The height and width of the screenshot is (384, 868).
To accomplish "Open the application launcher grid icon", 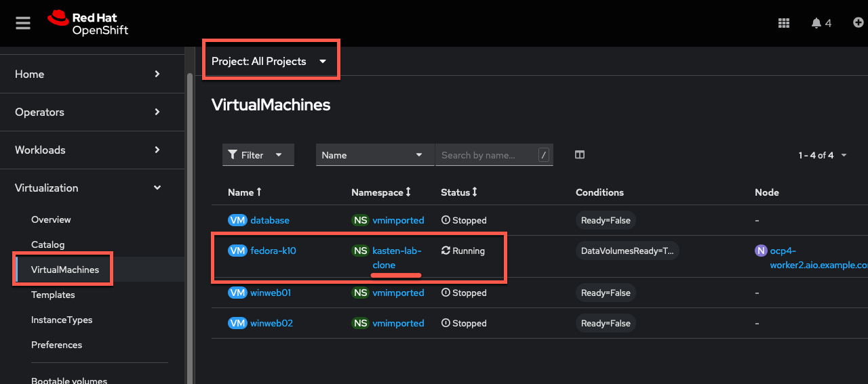I will tap(784, 23).
